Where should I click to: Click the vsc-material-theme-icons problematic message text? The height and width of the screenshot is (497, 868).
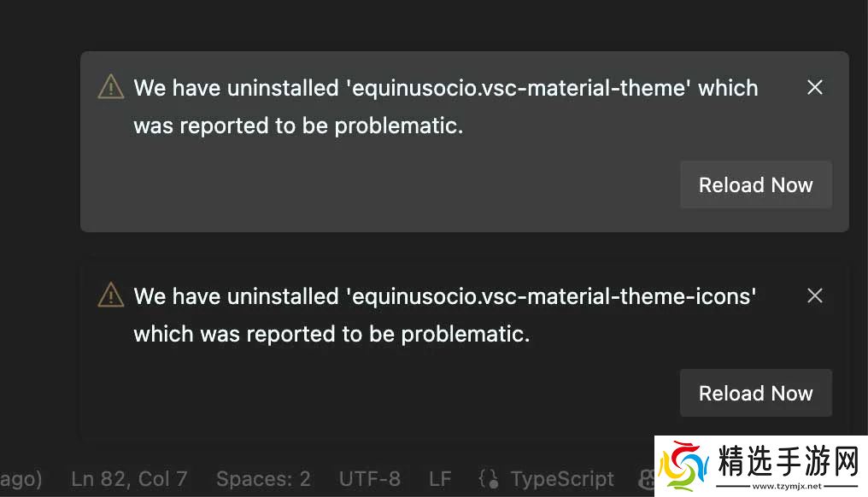(445, 314)
